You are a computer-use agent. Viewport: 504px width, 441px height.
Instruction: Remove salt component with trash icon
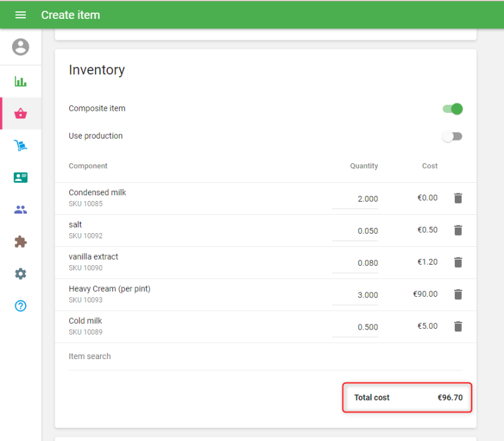458,231
